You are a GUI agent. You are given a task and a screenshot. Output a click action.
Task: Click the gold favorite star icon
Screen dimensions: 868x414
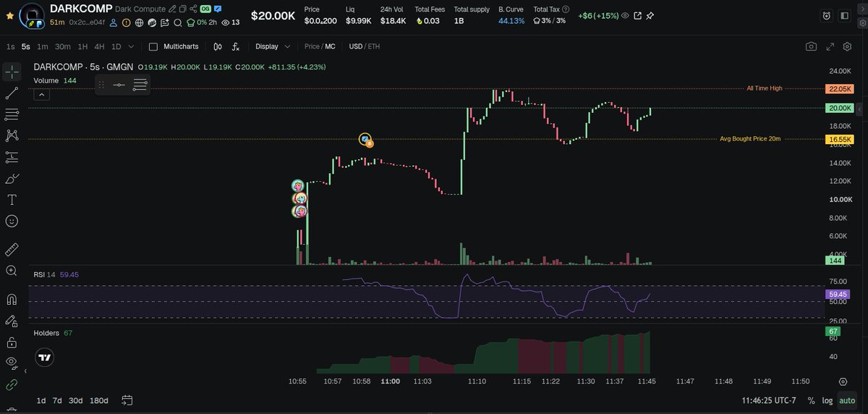click(x=9, y=14)
